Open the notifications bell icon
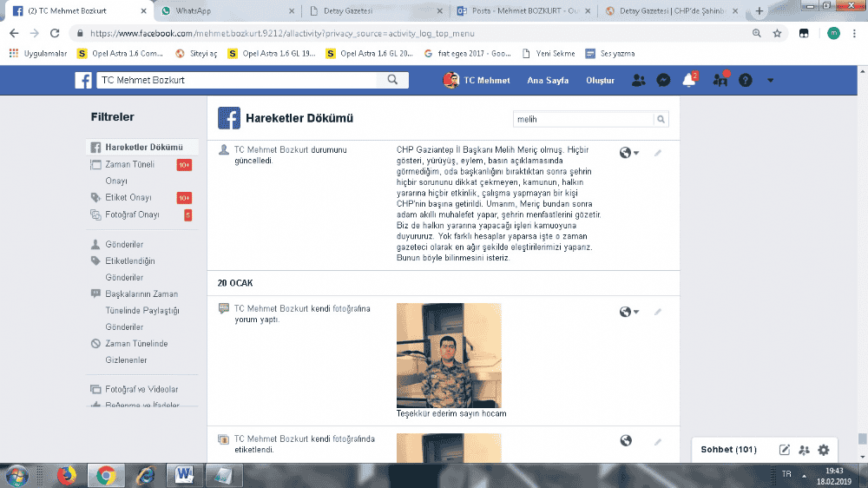This screenshot has width=868, height=488. (689, 80)
